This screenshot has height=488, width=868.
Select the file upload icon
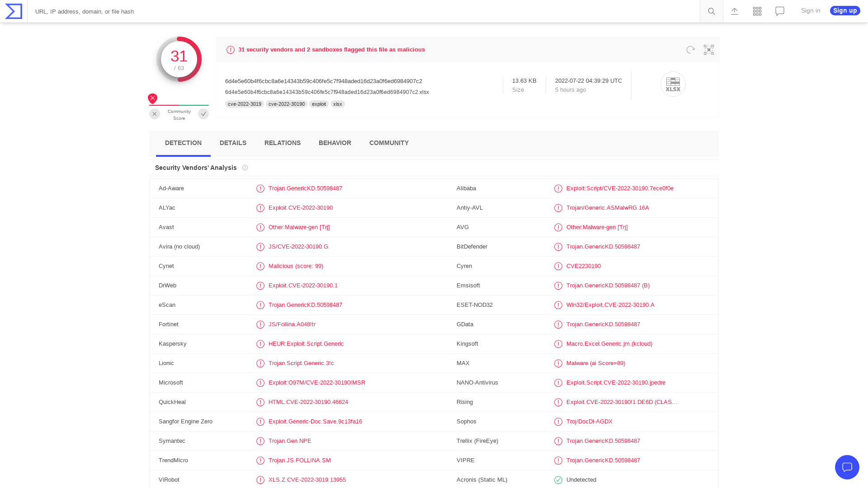tap(734, 11)
